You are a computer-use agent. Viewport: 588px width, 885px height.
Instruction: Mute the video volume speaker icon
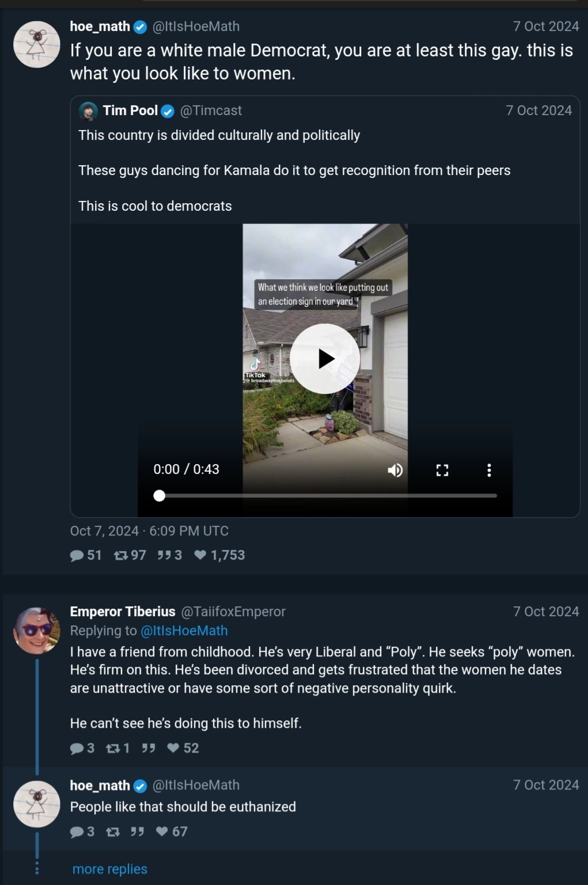click(x=395, y=470)
